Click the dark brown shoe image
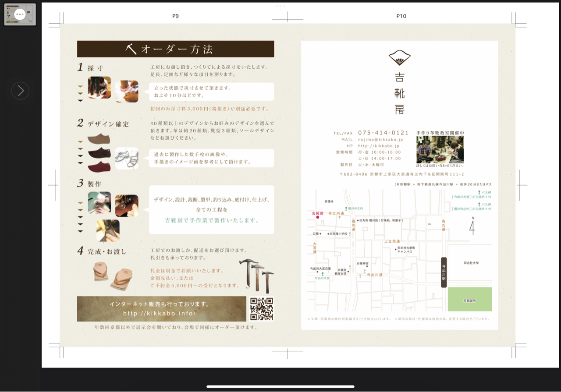561x392 pixels. coord(99,153)
